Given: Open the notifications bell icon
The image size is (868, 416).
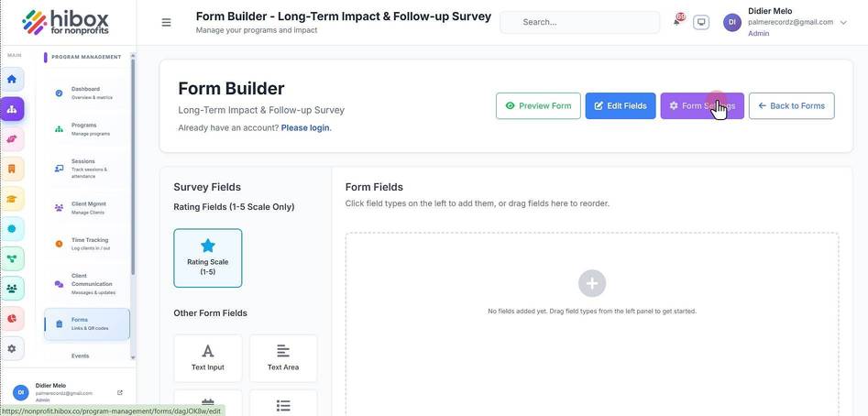Looking at the screenshot, I should point(677,22).
